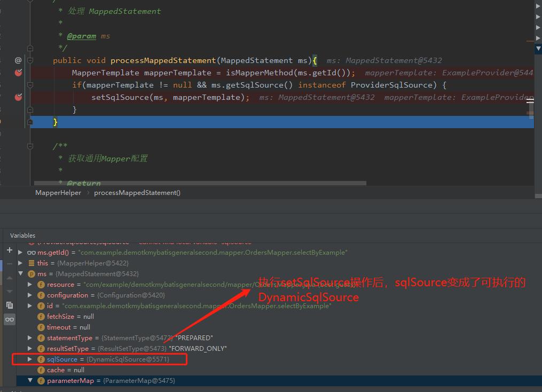
Task: Click the Move Watch Down arrow icon
Action: pos(9,291)
